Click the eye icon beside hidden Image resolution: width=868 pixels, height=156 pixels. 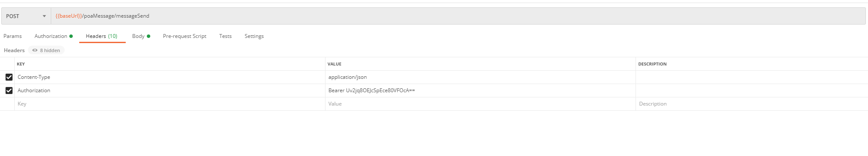[x=35, y=50]
